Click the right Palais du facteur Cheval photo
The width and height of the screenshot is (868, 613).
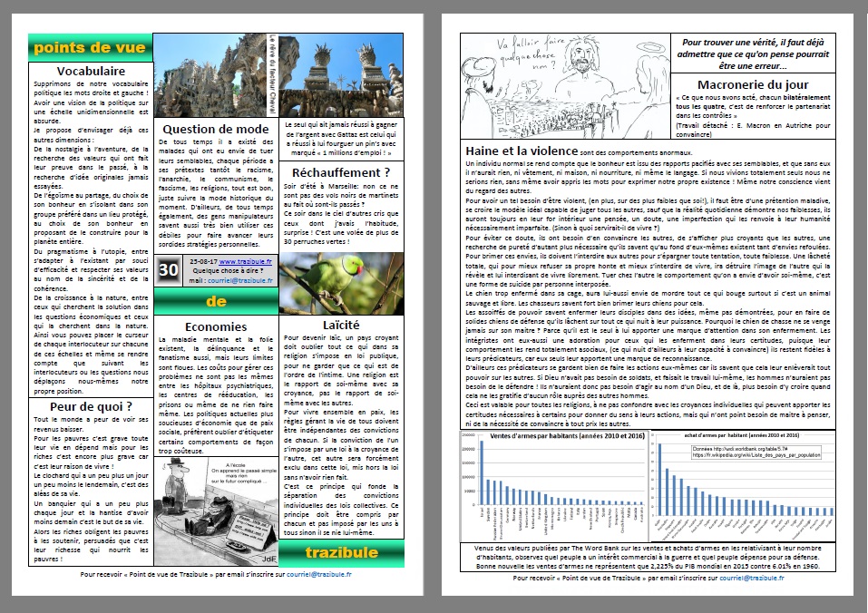[346, 73]
